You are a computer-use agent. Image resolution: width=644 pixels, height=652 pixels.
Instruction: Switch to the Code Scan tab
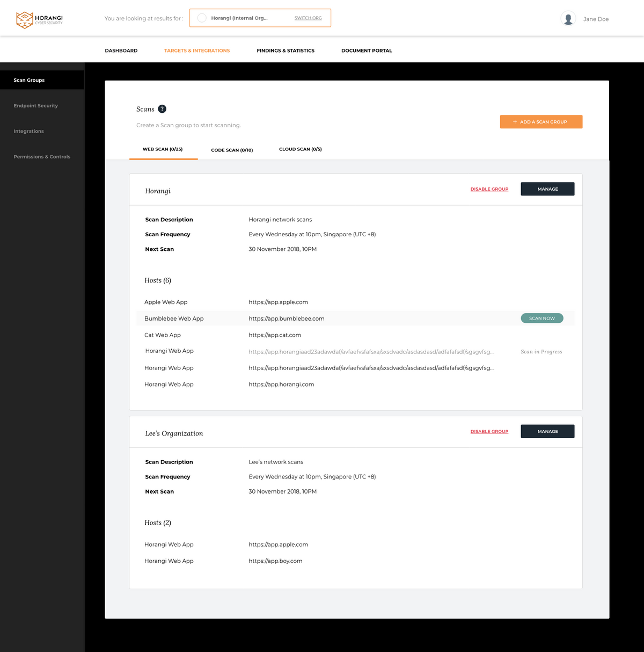click(232, 150)
